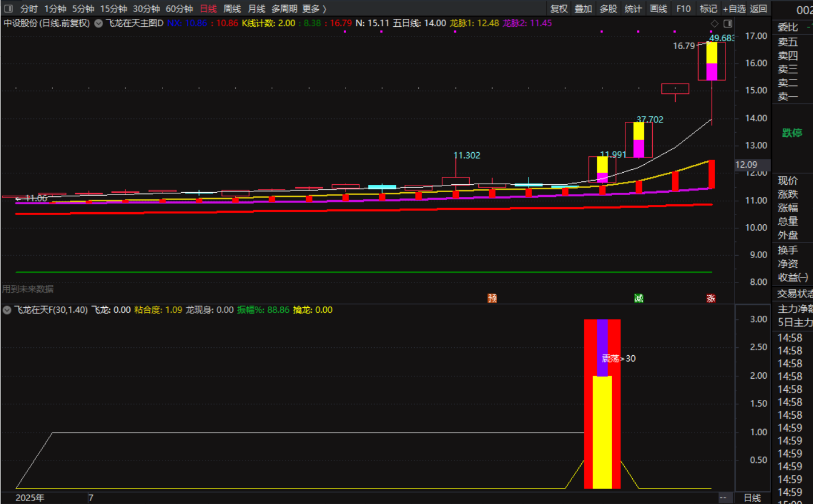813x504 pixels.
Task: Click the orange 预 event marker
Action: (492, 298)
